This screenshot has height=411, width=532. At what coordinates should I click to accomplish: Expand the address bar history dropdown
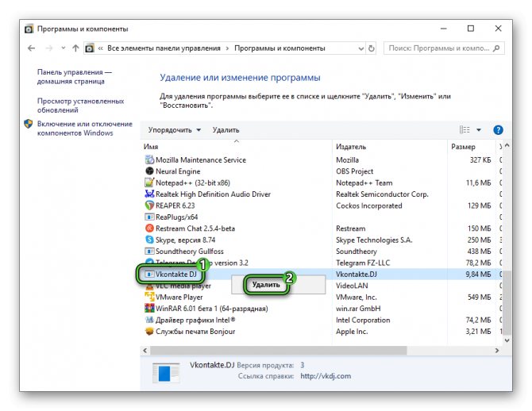point(361,48)
